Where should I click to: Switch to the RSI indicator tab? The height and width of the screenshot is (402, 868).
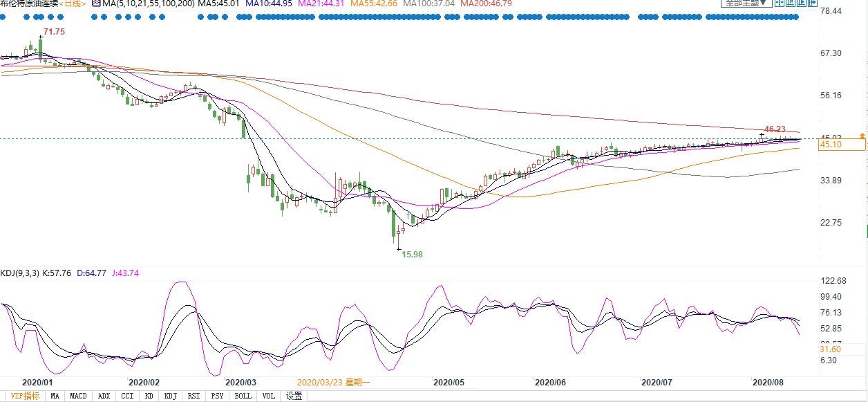coord(194,396)
